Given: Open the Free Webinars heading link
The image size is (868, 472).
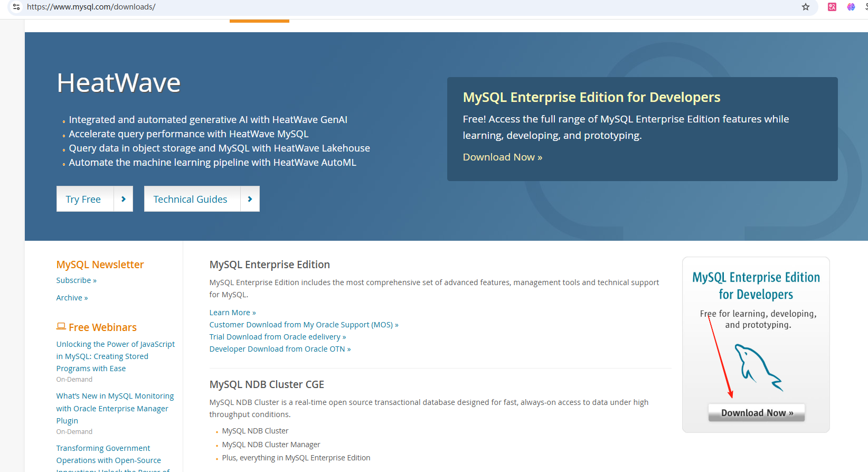Looking at the screenshot, I should 102,327.
